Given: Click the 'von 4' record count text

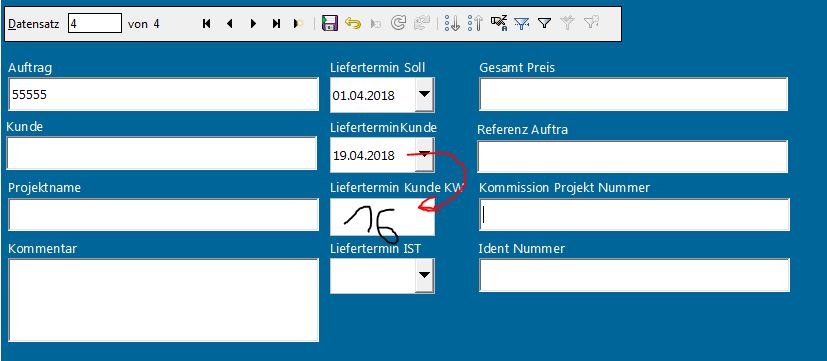Looking at the screenshot, I should 143,24.
